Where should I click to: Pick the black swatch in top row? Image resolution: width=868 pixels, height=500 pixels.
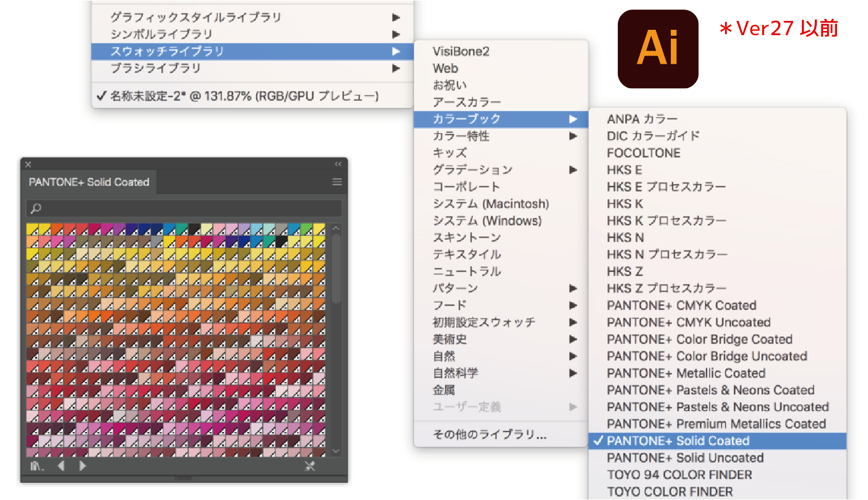pyautogui.click(x=194, y=229)
